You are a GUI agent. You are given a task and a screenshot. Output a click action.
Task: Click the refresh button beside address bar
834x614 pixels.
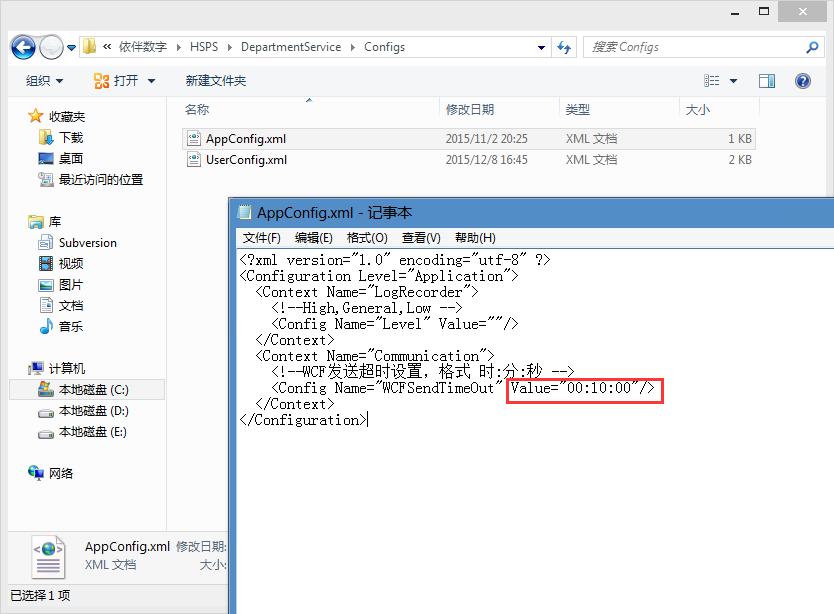click(x=564, y=47)
